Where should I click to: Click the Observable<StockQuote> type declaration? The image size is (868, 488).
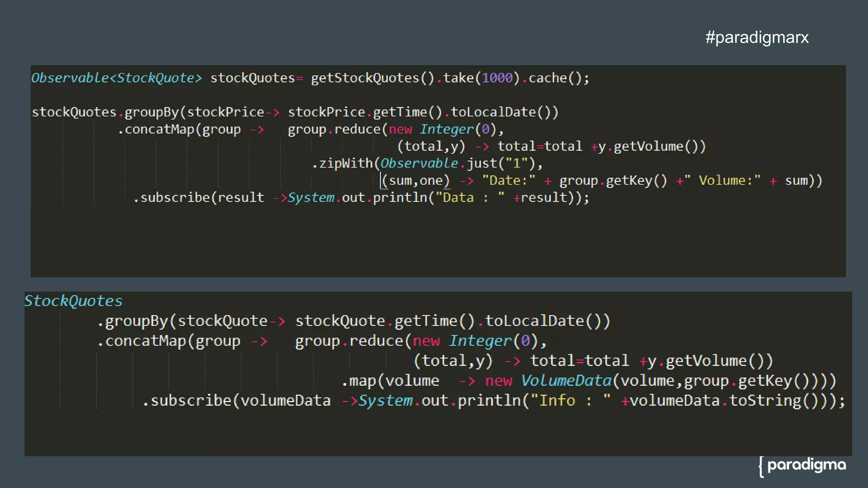click(x=116, y=78)
